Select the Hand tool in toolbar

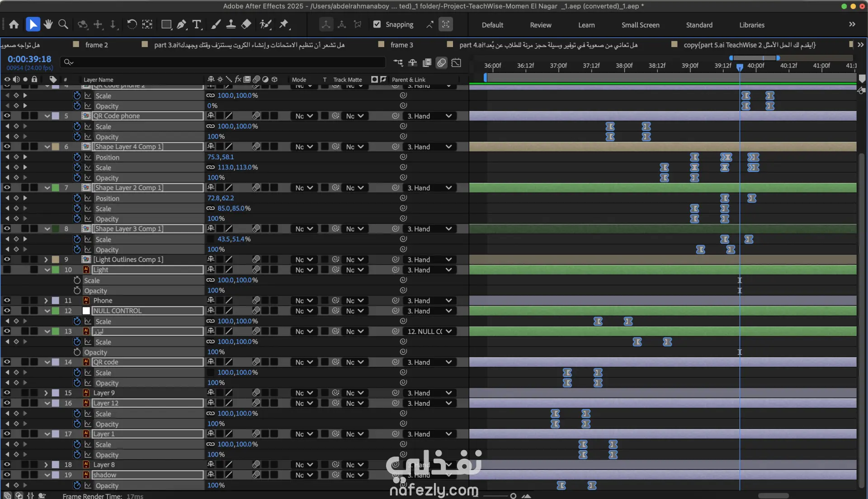pyautogui.click(x=48, y=24)
